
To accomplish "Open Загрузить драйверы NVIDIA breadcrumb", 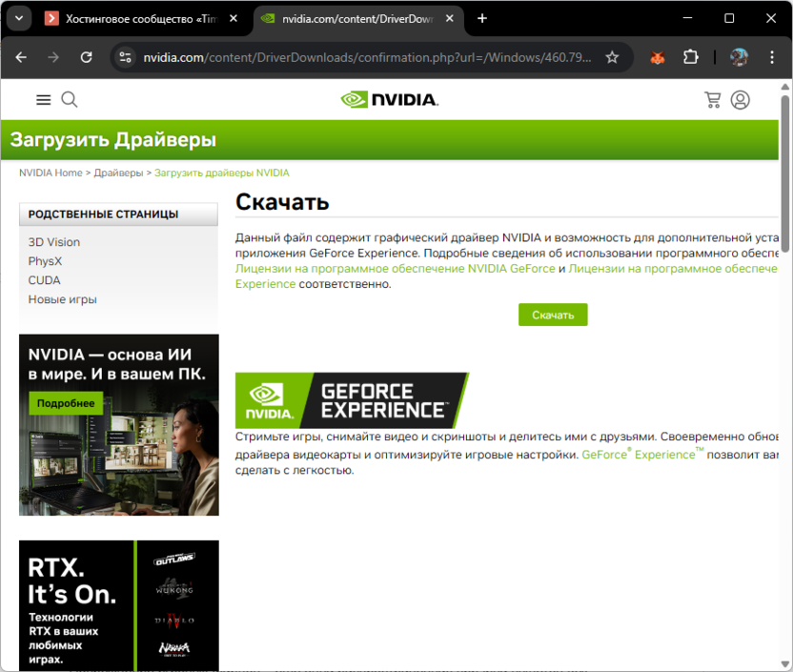I will tap(221, 173).
